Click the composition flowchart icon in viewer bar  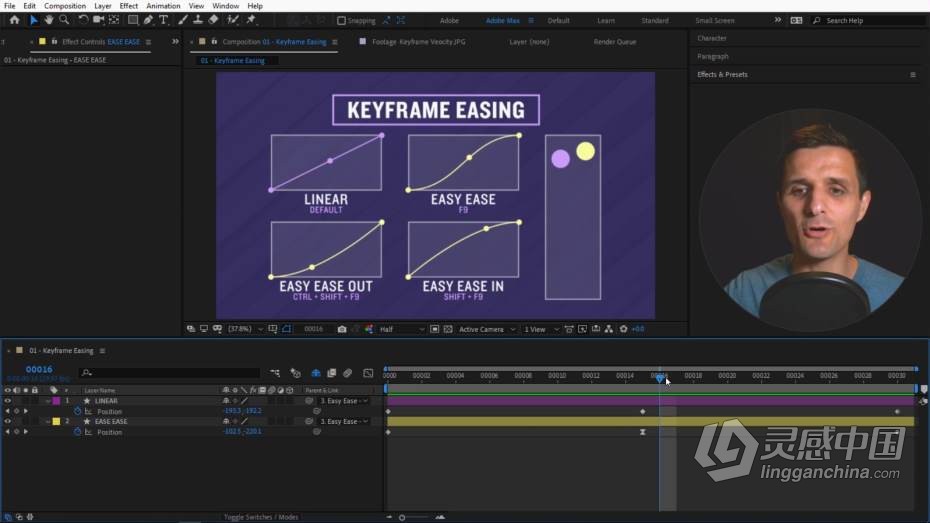[x=609, y=329]
